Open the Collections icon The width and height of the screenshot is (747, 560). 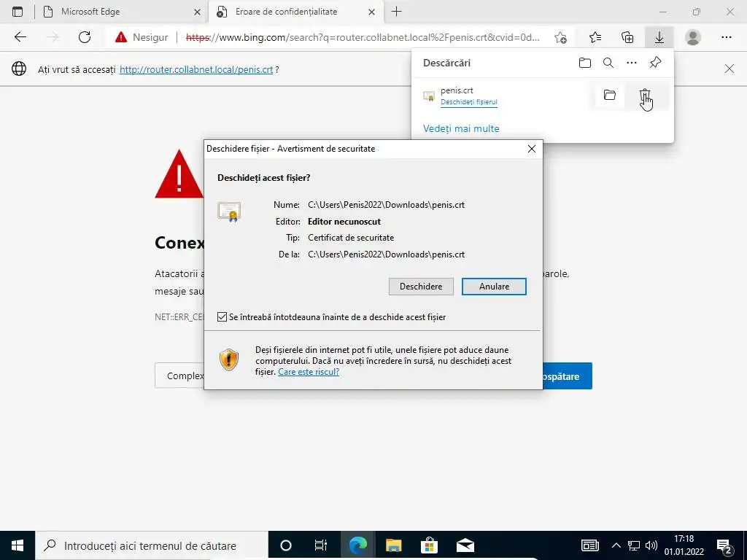coord(627,37)
